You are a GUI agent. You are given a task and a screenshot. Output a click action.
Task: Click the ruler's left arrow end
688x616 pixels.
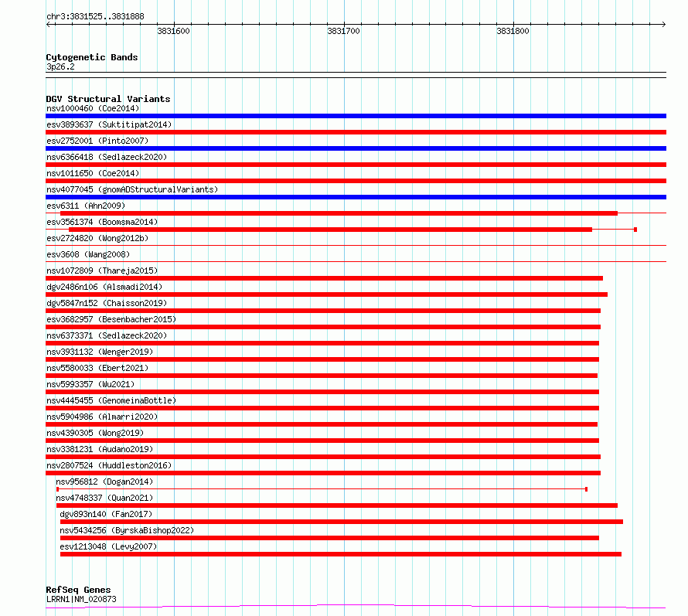(x=48, y=24)
